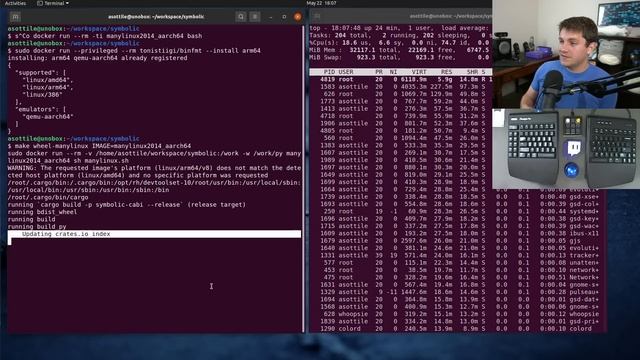Click the 'make wheel-manylinux IMAGE=manylinux2014_aarch64' command
This screenshot has width=640, height=360.
point(102,146)
